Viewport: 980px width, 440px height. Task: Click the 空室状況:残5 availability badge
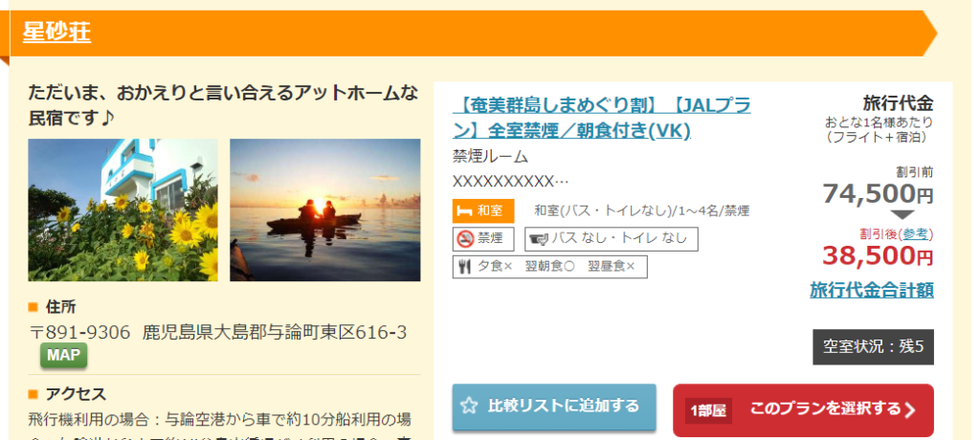click(873, 347)
